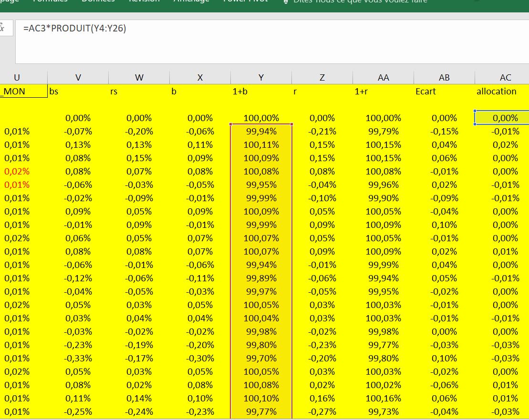The height and width of the screenshot is (420, 529).
Task: Click the '_MON' header cell
Action: pos(24,92)
